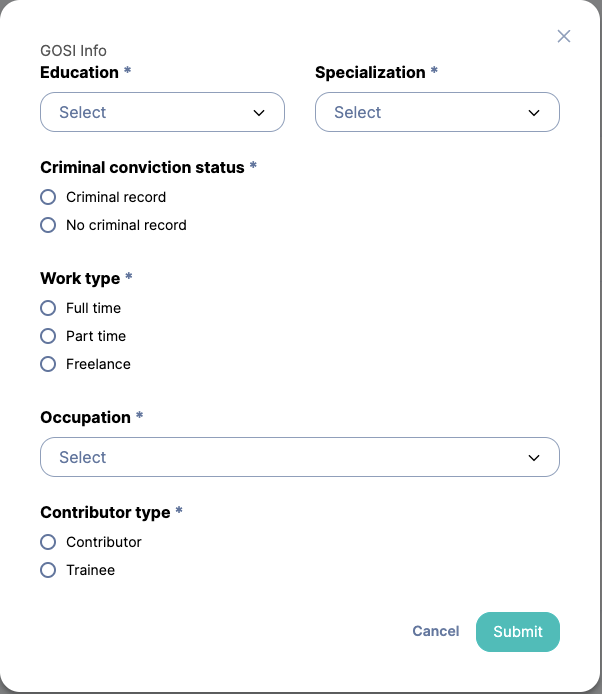Open the Education dropdown
Image resolution: width=602 pixels, height=694 pixels.
click(162, 112)
